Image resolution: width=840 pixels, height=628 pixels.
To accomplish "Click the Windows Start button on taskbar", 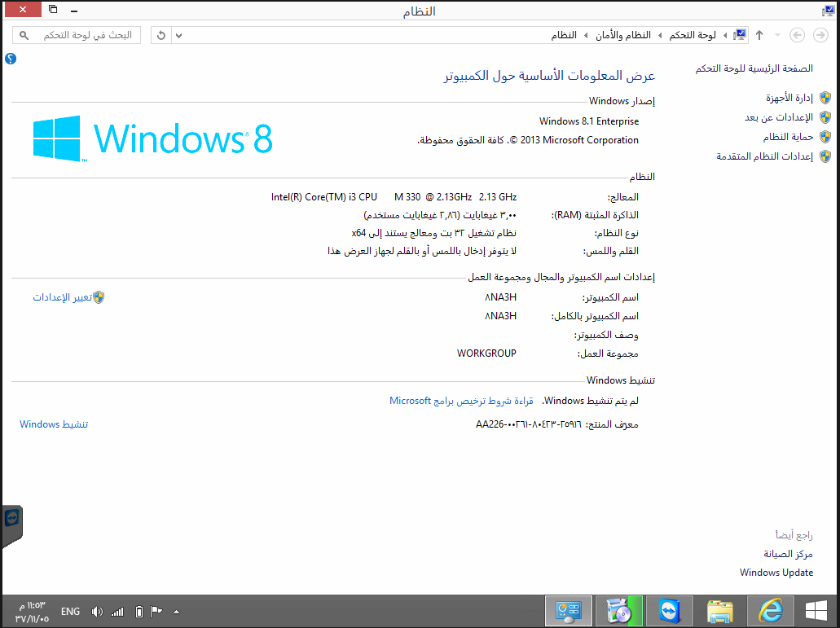I will click(816, 611).
